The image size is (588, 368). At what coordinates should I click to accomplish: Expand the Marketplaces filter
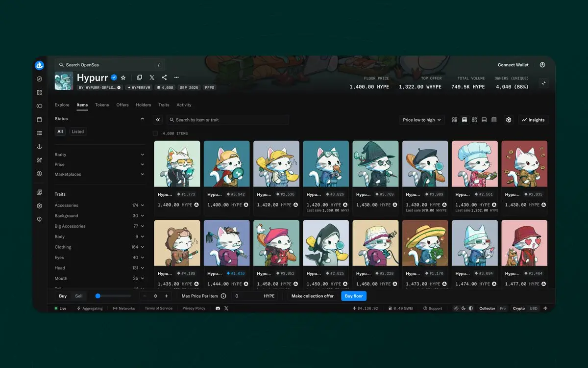99,174
